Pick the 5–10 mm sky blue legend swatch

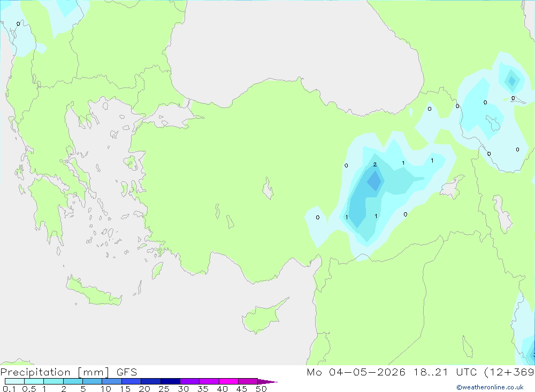tap(92, 381)
